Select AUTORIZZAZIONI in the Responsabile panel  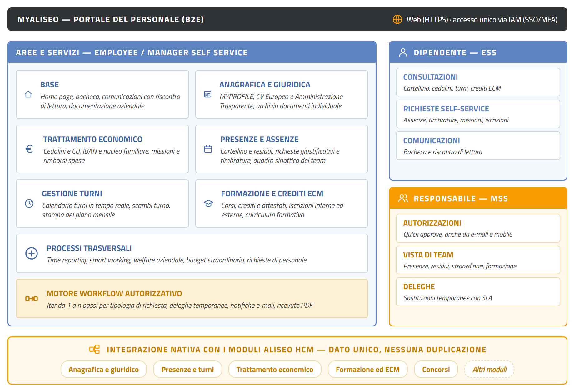(478, 228)
